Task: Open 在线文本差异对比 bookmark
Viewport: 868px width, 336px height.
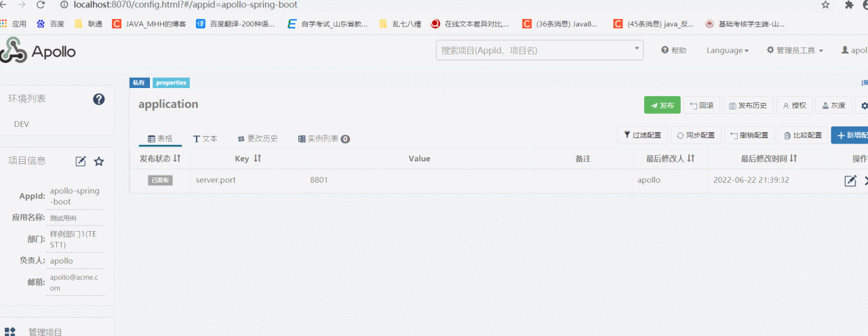Action: [x=471, y=24]
